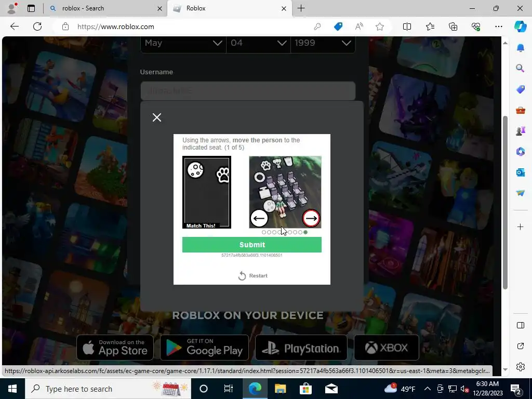Open the 1999 birthday year dropdown
The height and width of the screenshot is (399, 532).
pyautogui.click(x=323, y=44)
